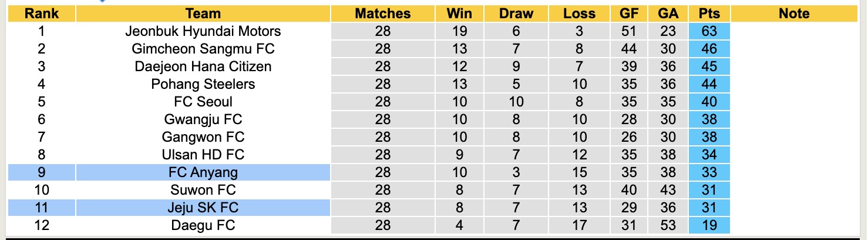This screenshot has width=868, height=240.
Task: Click on Daejeon Hana Citizen
Action: (203, 66)
